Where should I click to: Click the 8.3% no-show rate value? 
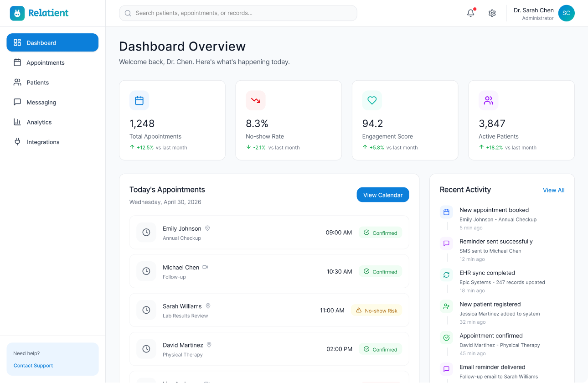click(x=257, y=124)
